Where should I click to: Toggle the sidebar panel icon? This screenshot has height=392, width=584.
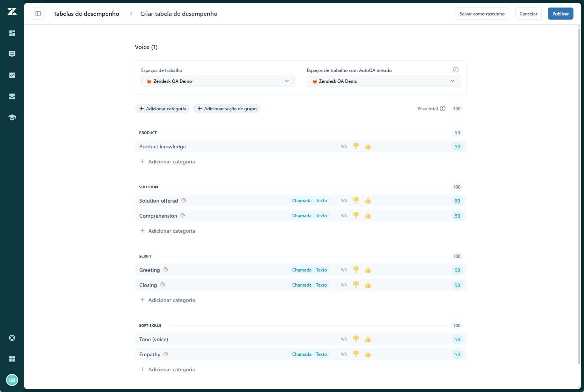pyautogui.click(x=38, y=14)
